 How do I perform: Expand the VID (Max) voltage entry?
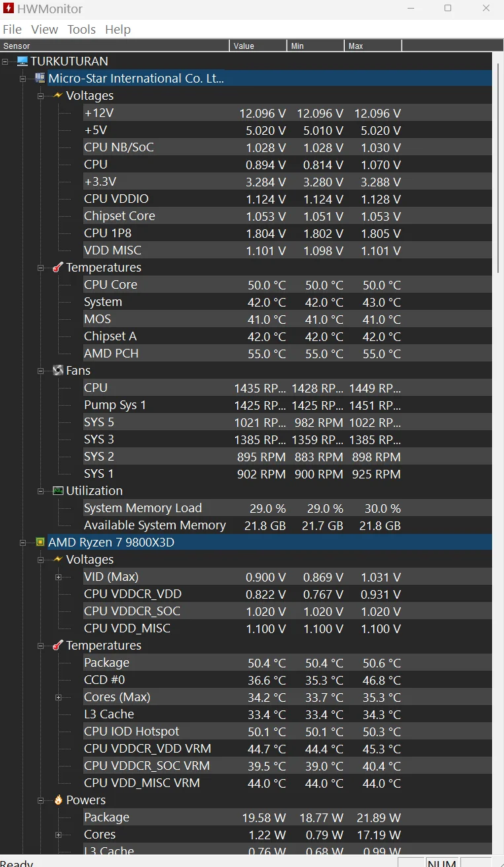(x=58, y=577)
